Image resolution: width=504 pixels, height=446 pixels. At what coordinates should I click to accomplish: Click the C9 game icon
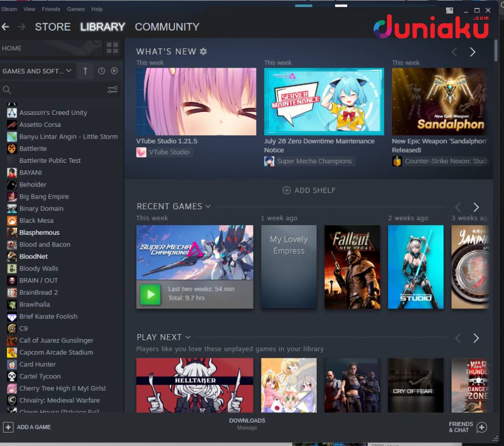tap(12, 329)
